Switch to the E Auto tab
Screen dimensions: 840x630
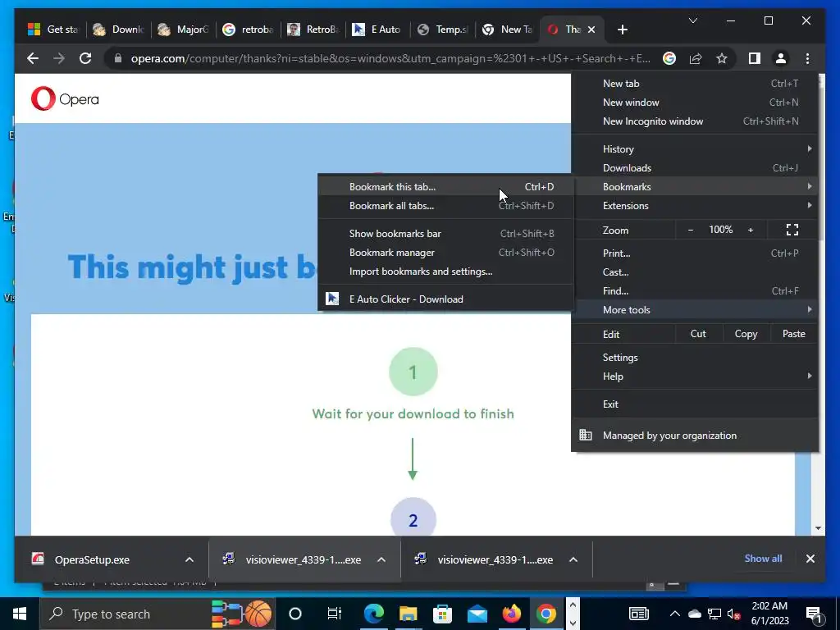tap(377, 30)
